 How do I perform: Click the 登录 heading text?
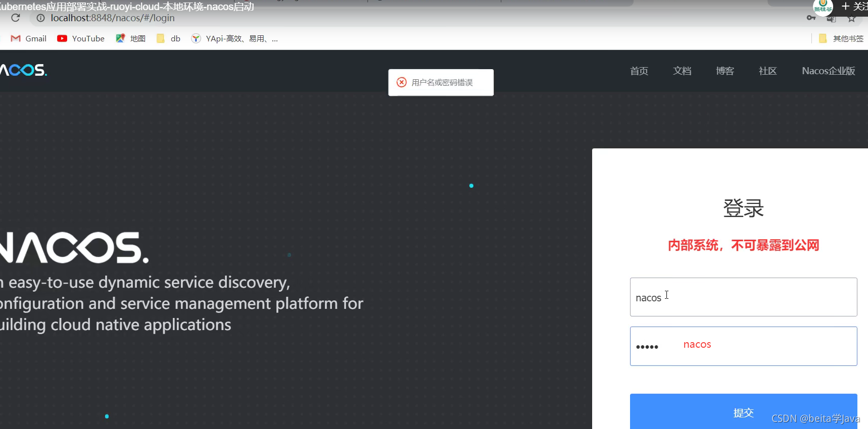click(x=743, y=208)
